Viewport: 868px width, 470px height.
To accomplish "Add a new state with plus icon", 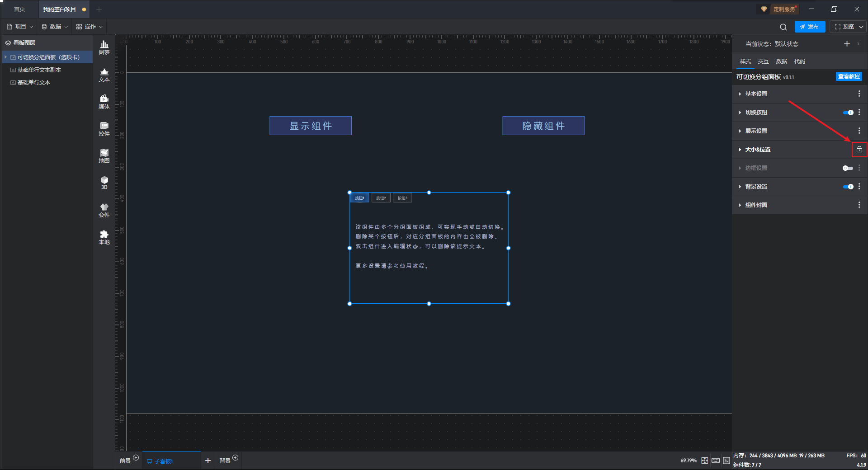I will pos(847,44).
